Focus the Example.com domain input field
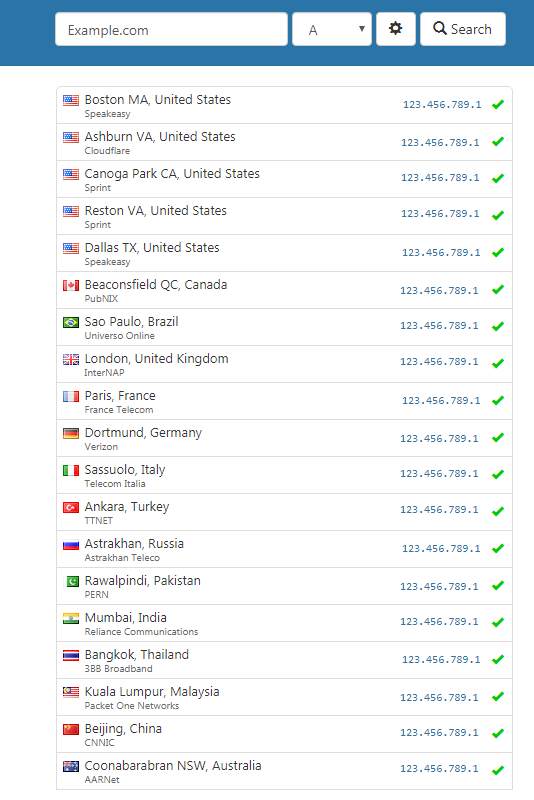 171,29
